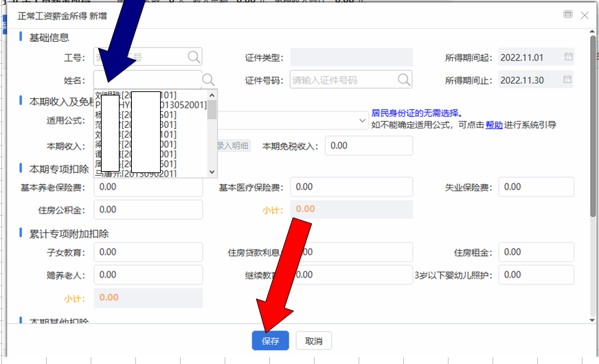The height and width of the screenshot is (364, 599).
Task: Focus the 基本医疗保险费 input field
Action: pos(351,187)
